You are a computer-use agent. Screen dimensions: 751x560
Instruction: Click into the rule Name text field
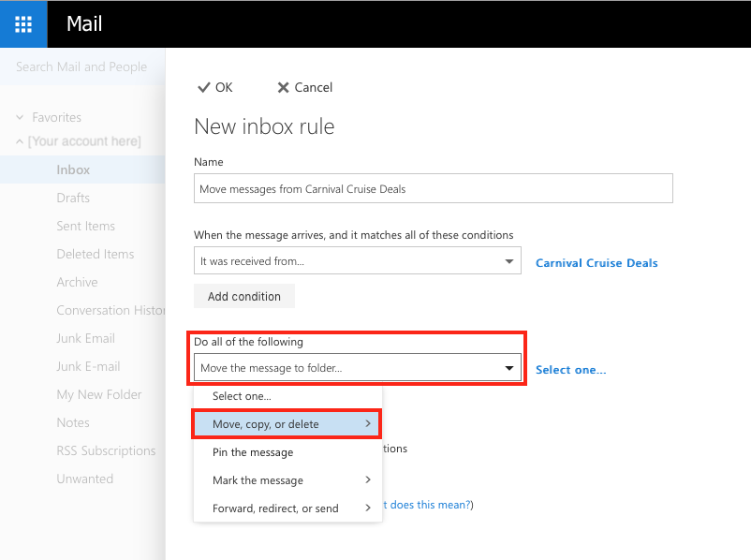433,188
